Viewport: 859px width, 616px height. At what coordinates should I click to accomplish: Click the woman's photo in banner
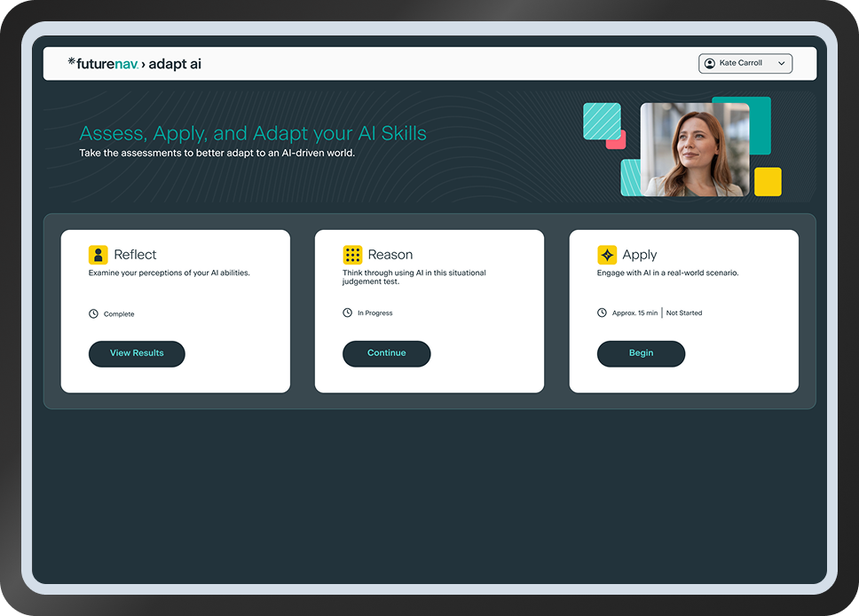pos(695,149)
